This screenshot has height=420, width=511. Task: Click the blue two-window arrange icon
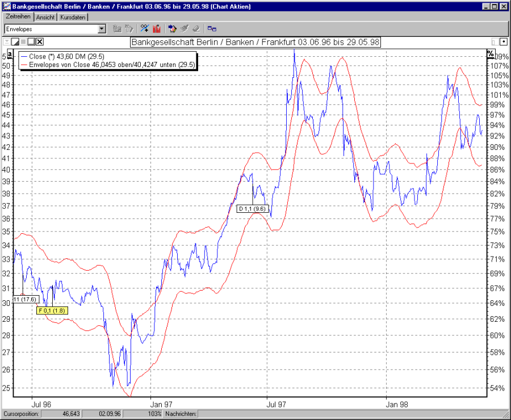tap(212, 28)
